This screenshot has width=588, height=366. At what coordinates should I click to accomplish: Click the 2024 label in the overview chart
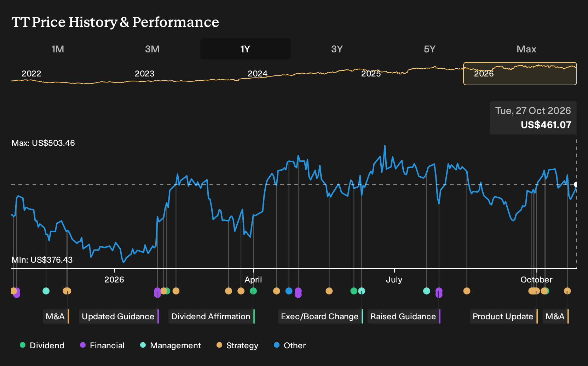[258, 74]
